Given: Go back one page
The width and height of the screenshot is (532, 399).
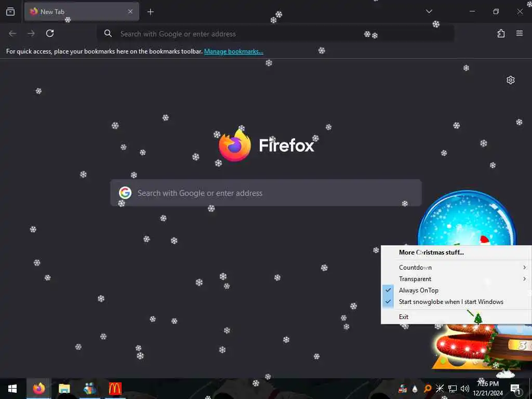Looking at the screenshot, I should (12, 33).
